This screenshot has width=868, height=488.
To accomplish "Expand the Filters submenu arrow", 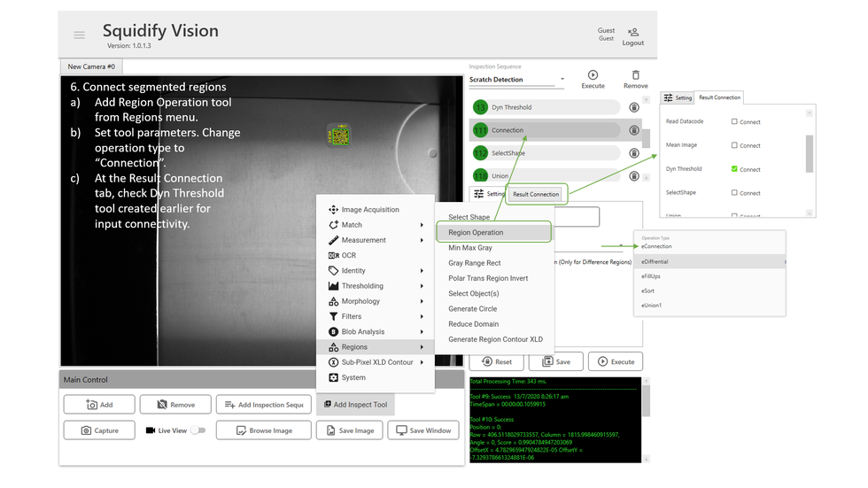I will click(422, 316).
